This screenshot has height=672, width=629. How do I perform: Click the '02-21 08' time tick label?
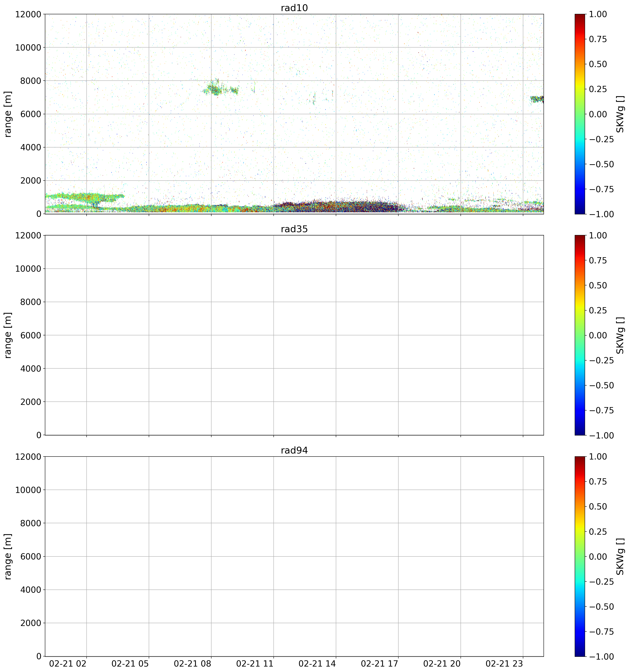click(193, 664)
